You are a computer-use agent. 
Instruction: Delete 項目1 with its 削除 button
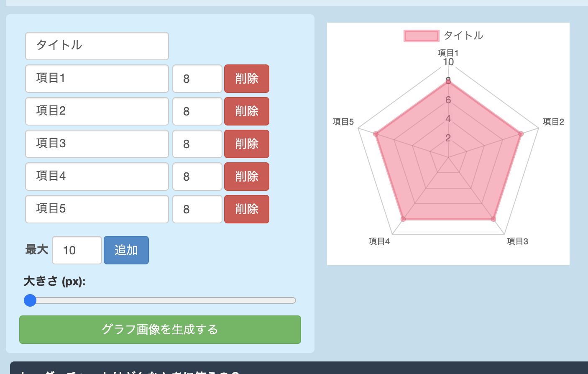tap(246, 79)
